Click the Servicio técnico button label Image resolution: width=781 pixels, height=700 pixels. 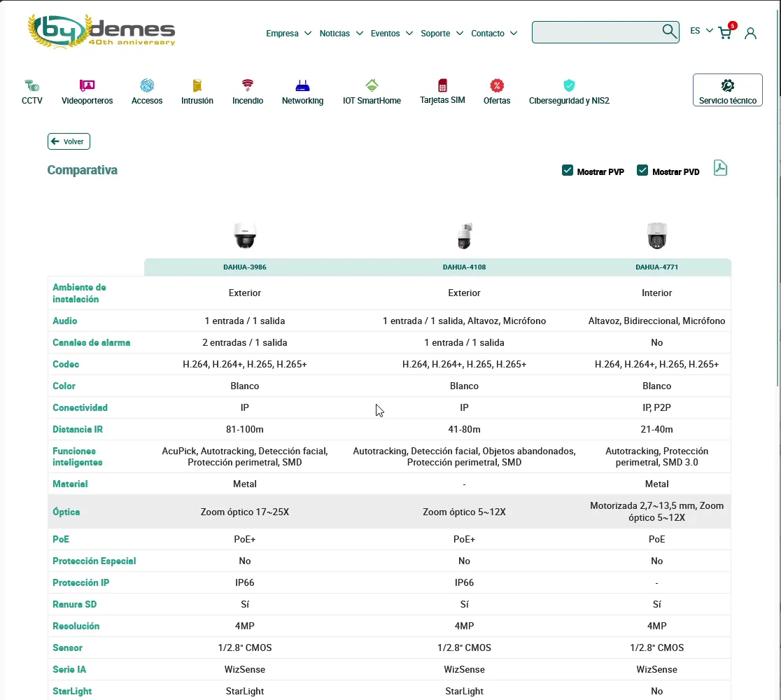727,101
